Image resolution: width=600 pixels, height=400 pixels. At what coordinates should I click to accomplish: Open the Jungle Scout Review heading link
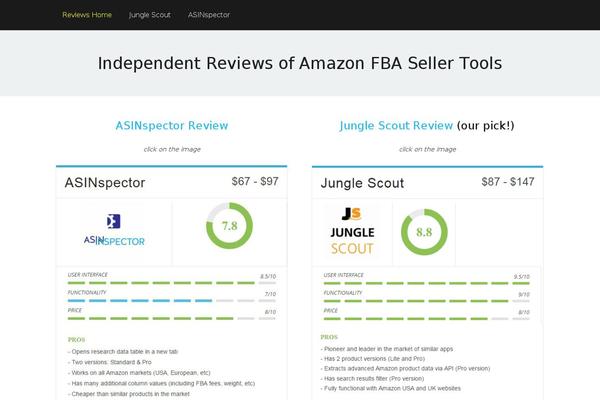click(x=396, y=126)
